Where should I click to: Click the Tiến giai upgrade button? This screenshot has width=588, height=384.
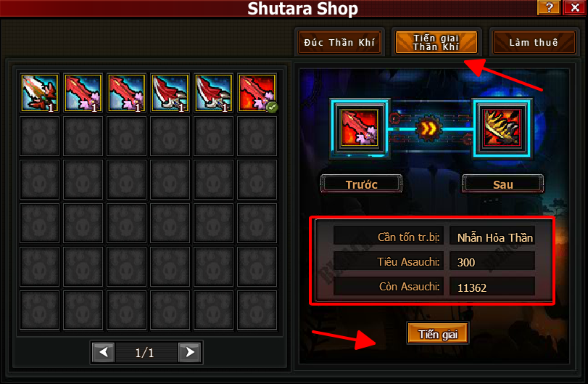[x=438, y=334]
